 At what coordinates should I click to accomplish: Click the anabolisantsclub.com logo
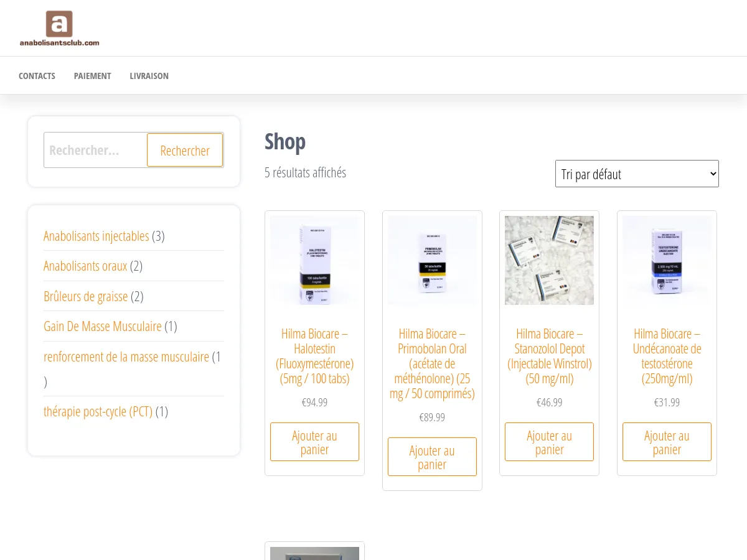pyautogui.click(x=59, y=29)
